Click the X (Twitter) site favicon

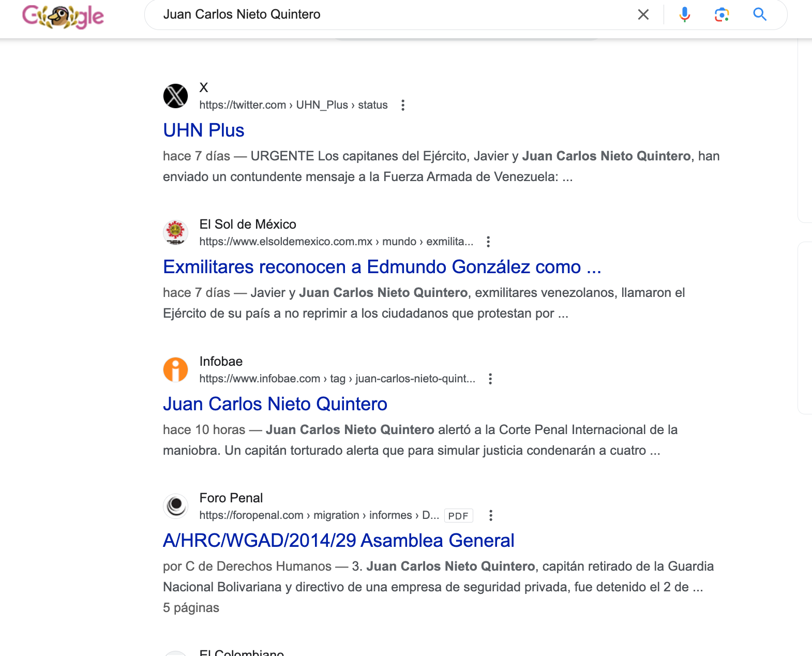(x=175, y=96)
